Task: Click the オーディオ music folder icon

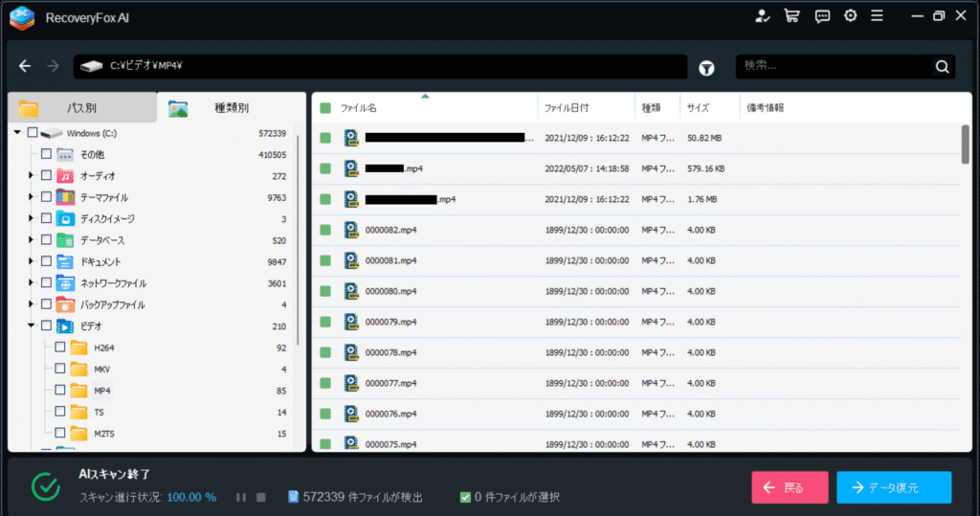Action: (x=65, y=176)
